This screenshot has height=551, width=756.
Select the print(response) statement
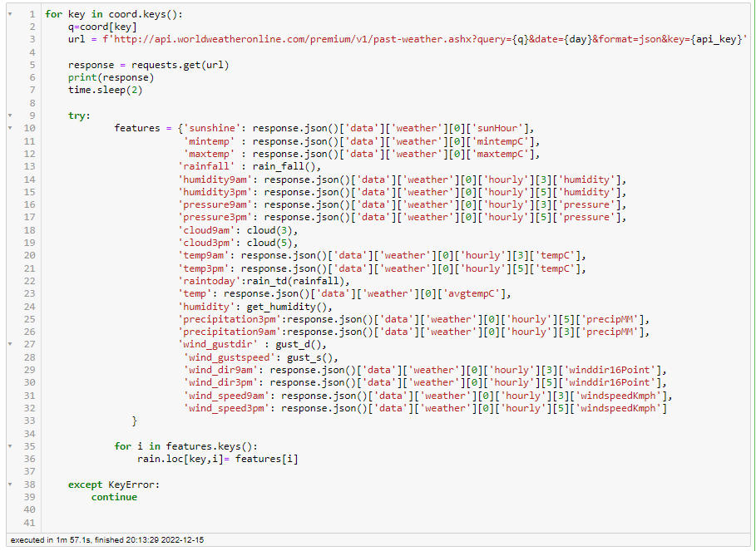click(111, 77)
